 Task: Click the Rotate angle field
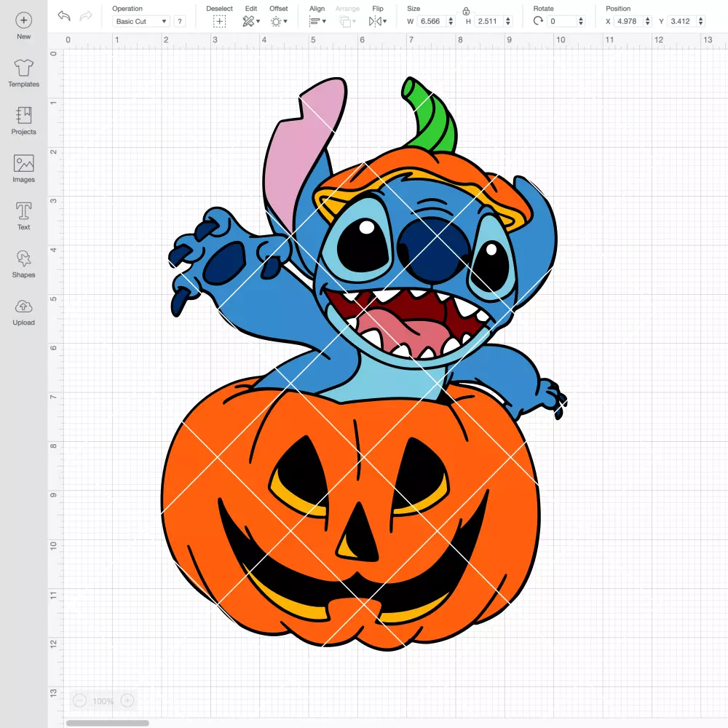tap(562, 21)
